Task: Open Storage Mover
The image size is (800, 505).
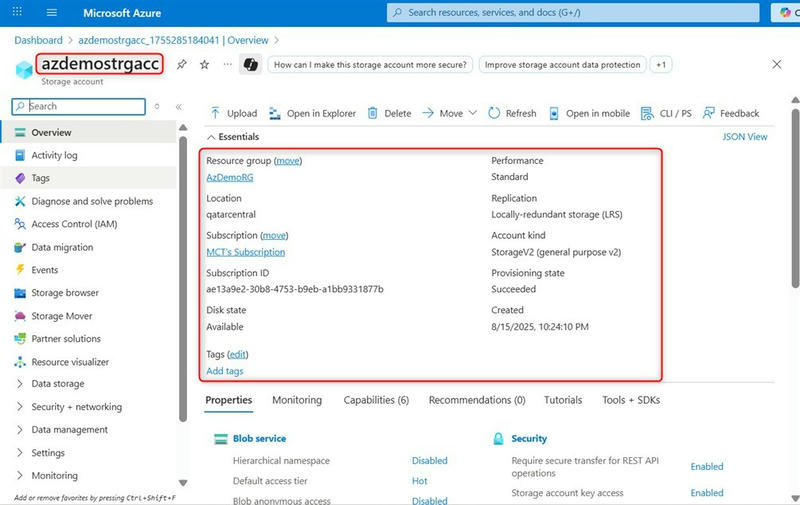Action: coord(89,316)
